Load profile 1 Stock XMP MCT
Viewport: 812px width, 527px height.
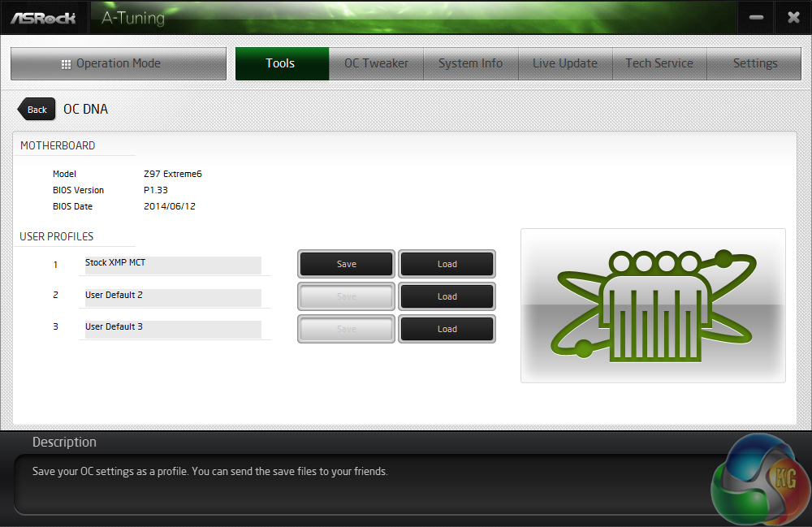(x=447, y=264)
